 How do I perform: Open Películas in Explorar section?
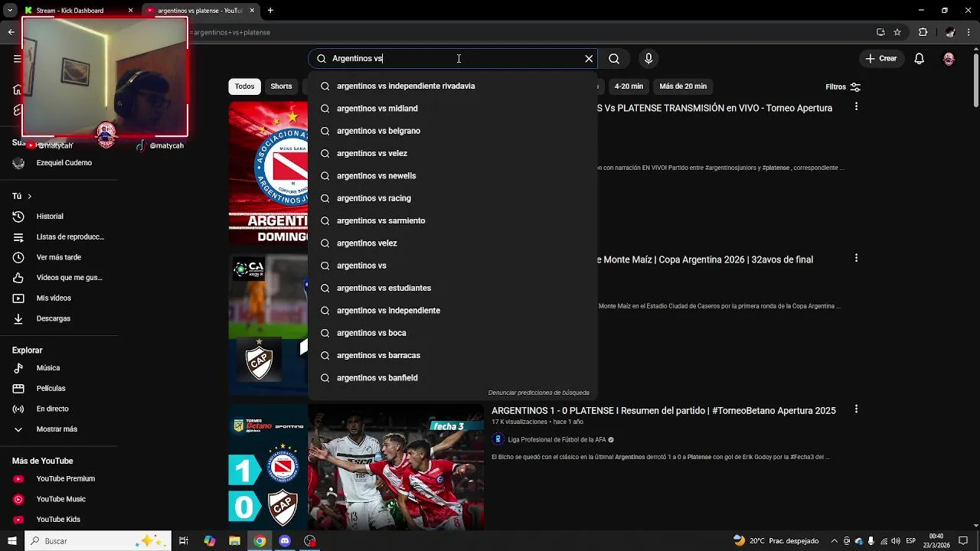pyautogui.click(x=59, y=389)
